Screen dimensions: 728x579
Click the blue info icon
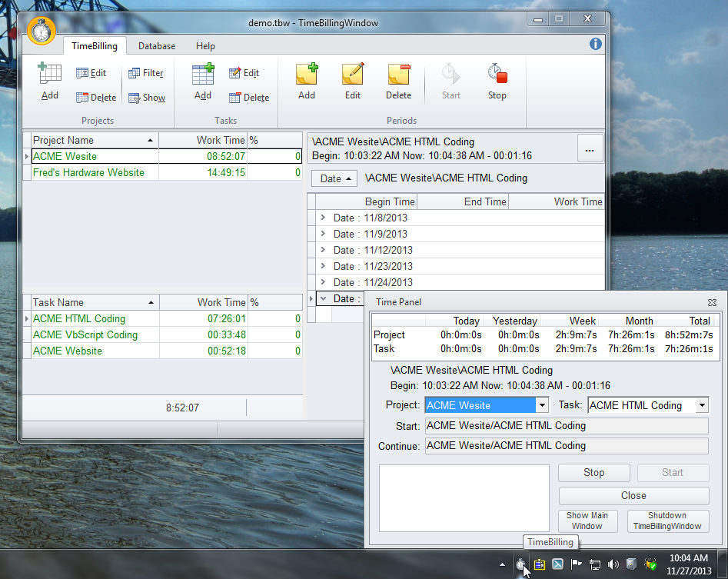tap(596, 44)
